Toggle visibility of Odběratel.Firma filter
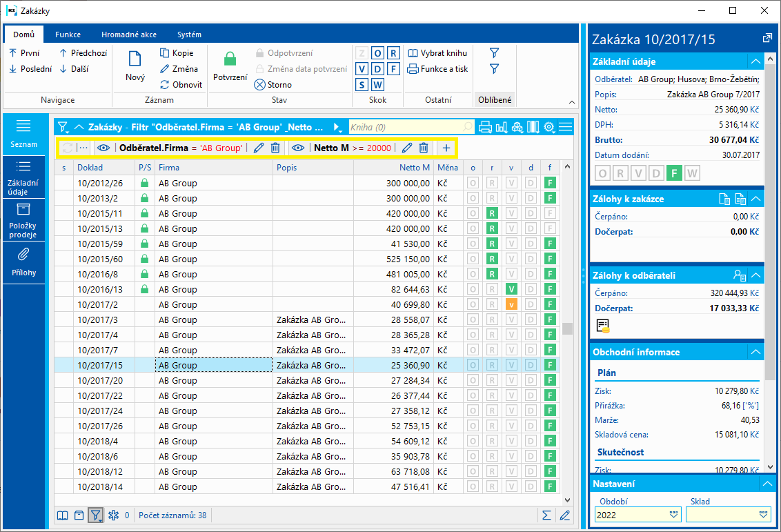781x532 pixels. pos(103,148)
